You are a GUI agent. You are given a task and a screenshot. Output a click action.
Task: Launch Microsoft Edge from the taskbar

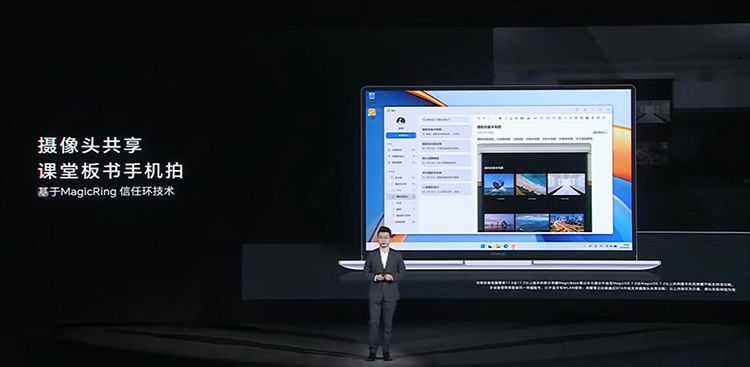point(506,246)
